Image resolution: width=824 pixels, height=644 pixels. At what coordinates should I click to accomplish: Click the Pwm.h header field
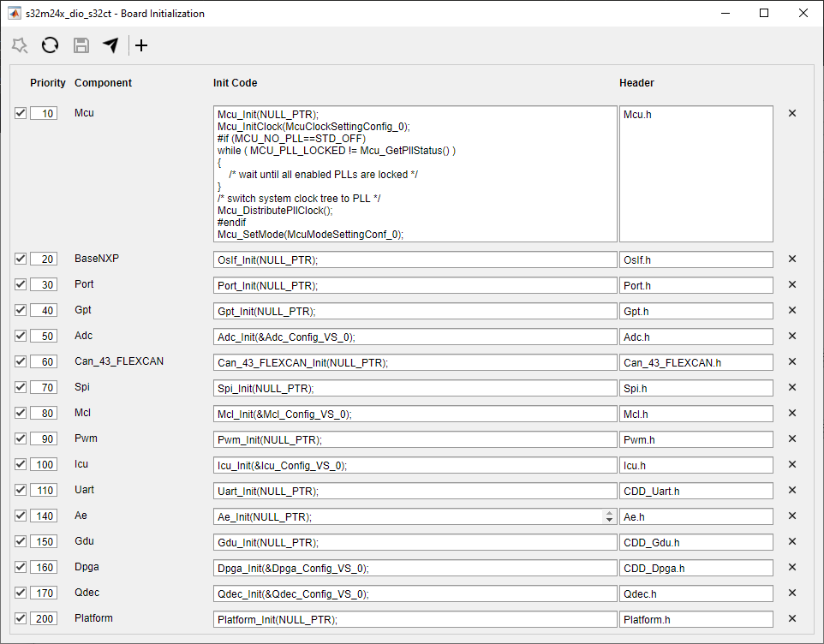pos(696,439)
